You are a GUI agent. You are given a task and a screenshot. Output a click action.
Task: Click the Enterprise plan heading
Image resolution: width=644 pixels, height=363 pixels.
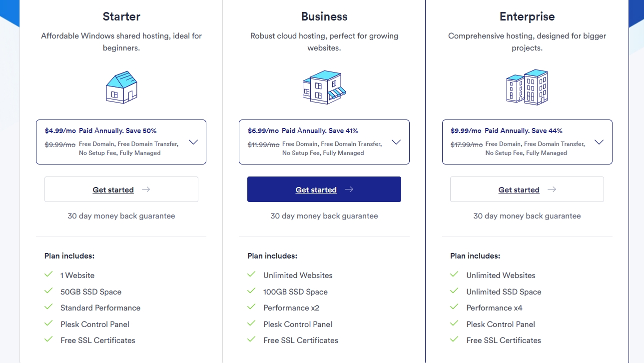[527, 16]
